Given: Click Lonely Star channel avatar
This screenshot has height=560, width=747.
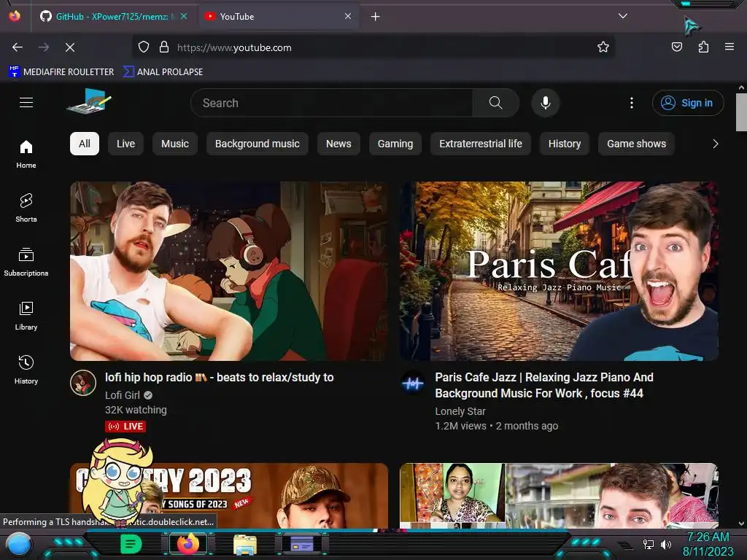Looking at the screenshot, I should pos(413,383).
